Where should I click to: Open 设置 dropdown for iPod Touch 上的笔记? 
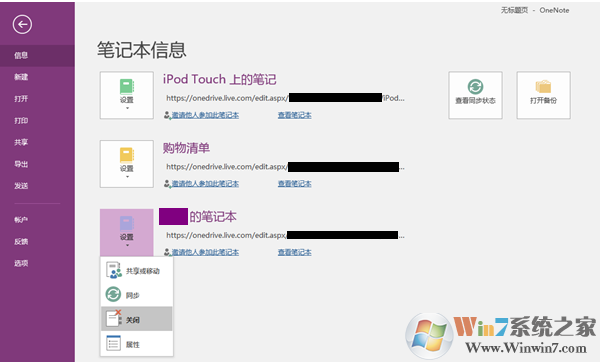(x=127, y=95)
